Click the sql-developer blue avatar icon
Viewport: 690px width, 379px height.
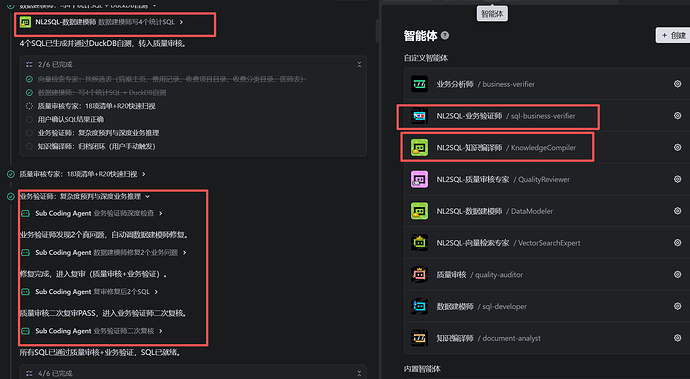[419, 306]
